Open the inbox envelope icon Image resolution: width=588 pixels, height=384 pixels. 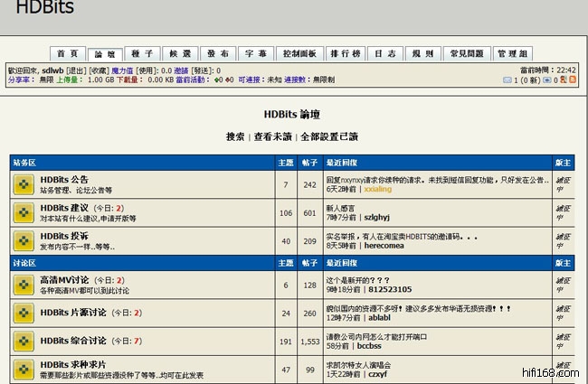point(507,80)
